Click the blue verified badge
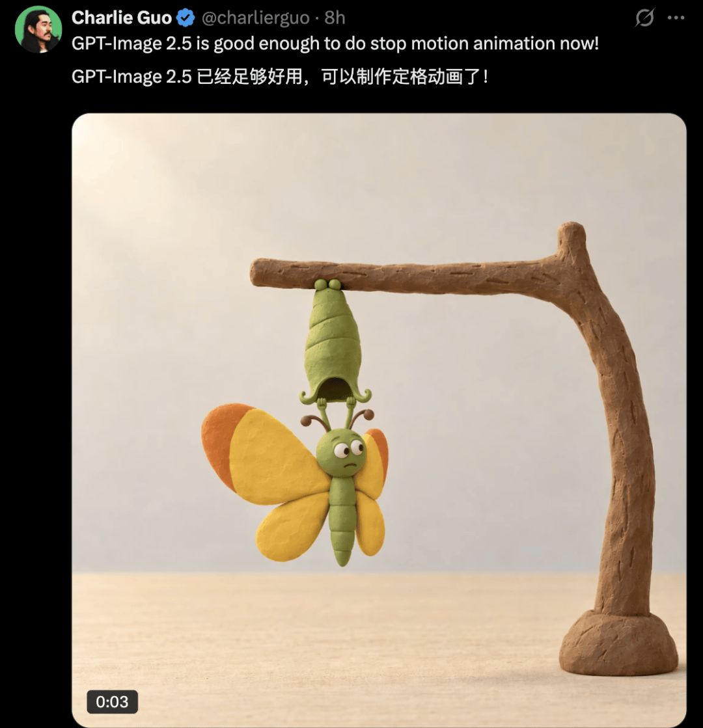 [x=186, y=18]
